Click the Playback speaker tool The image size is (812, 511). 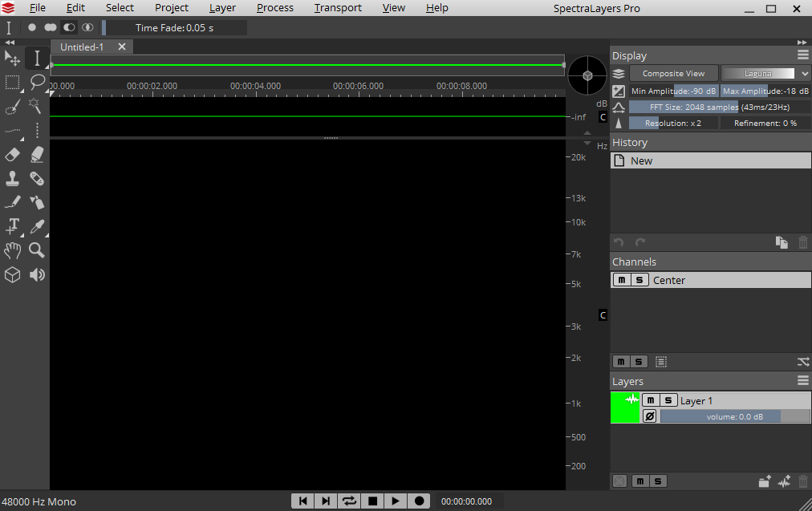(37, 274)
